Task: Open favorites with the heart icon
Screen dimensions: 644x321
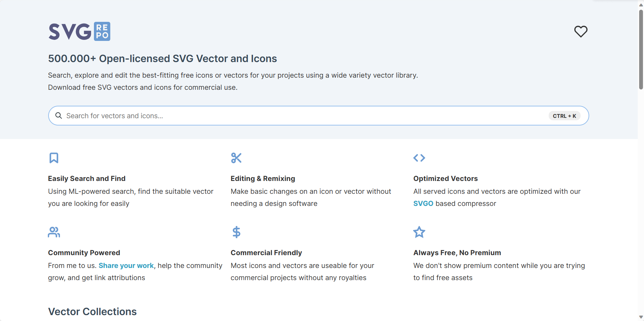Action: [581, 32]
